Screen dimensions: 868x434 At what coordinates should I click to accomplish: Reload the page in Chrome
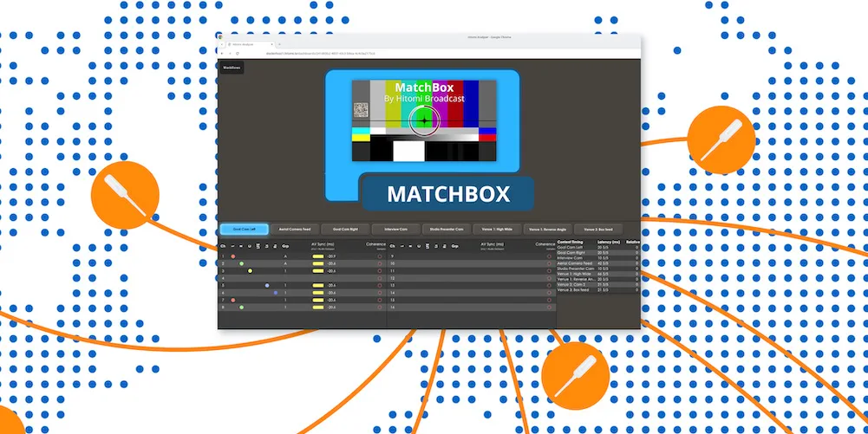[x=238, y=52]
